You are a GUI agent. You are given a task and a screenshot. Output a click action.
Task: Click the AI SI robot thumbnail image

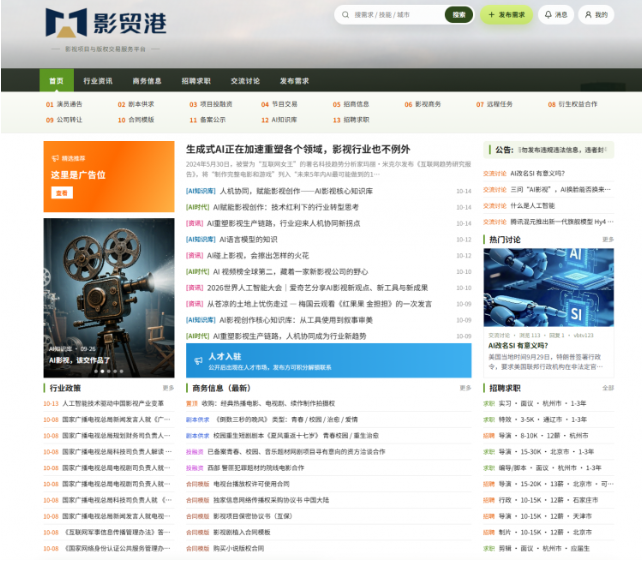click(x=549, y=287)
